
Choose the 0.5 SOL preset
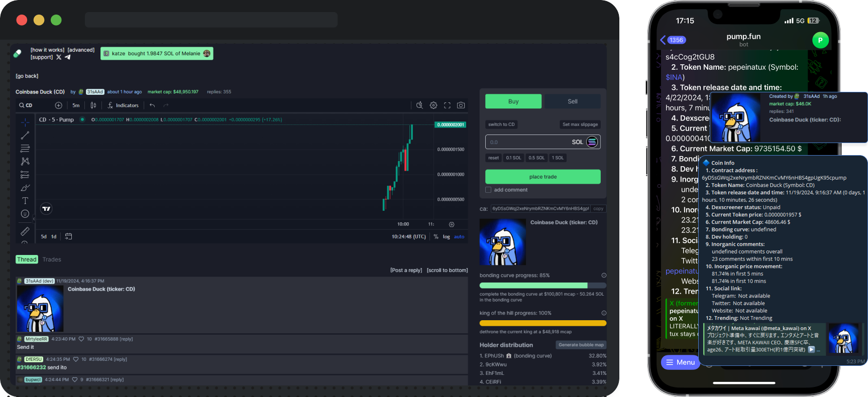[x=536, y=158]
